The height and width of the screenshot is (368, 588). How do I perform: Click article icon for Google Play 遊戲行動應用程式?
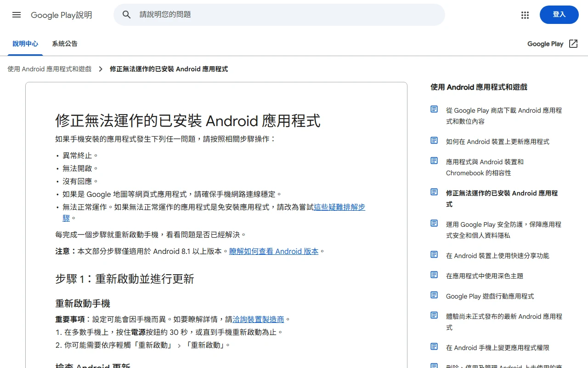pyautogui.click(x=434, y=295)
